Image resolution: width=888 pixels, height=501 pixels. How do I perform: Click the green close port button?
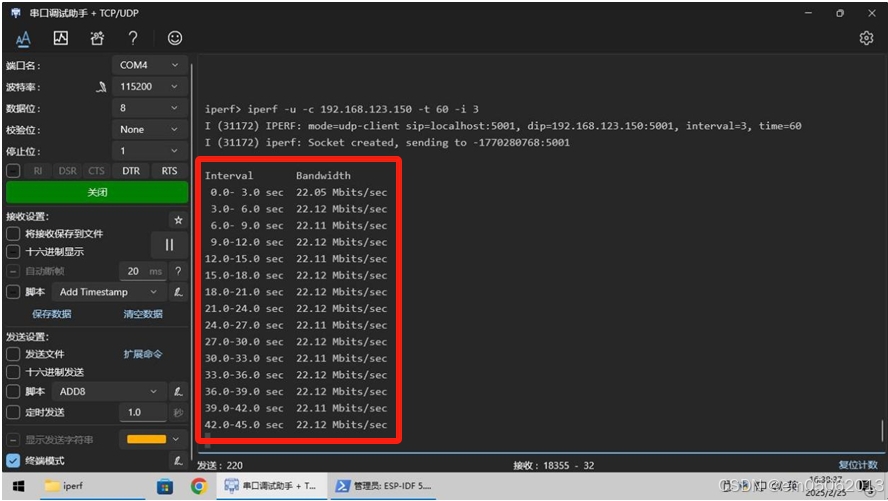click(97, 192)
